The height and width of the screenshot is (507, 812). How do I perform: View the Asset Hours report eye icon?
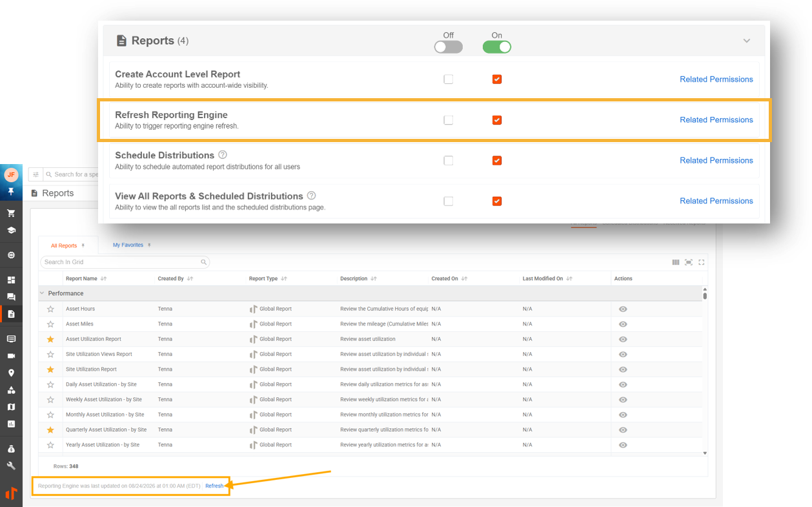(623, 309)
